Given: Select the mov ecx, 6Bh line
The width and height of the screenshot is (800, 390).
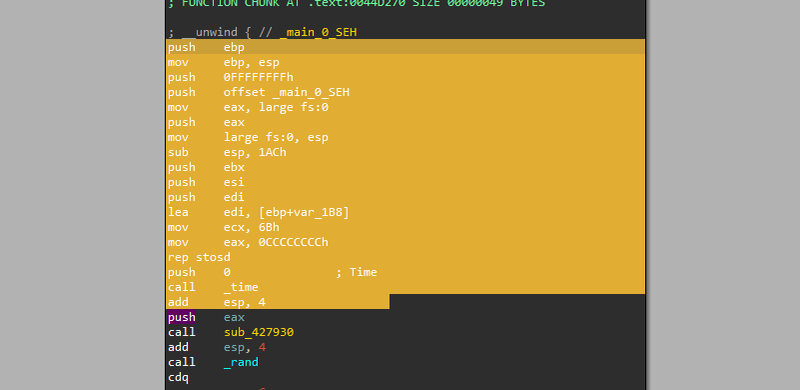Looking at the screenshot, I should pyautogui.click(x=406, y=227).
